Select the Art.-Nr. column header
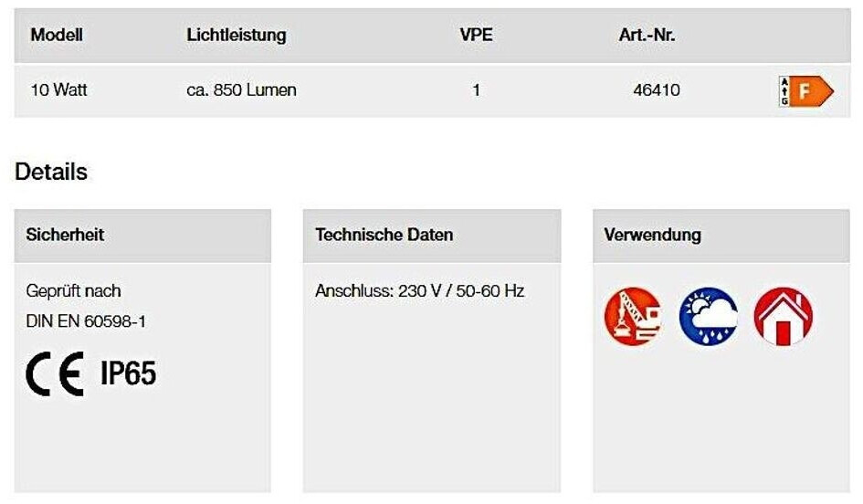Viewport: 863px width, 504px height. pos(647,36)
